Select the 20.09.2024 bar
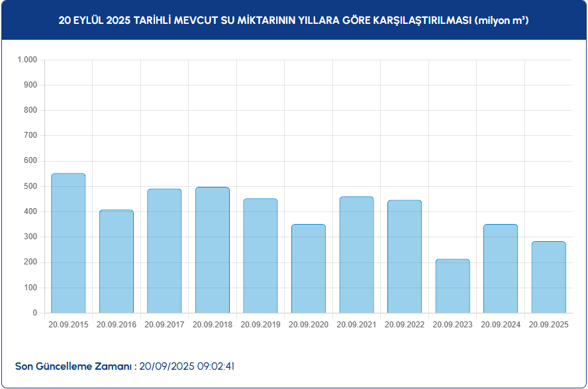Screen dimensions: 588x389 501,268
